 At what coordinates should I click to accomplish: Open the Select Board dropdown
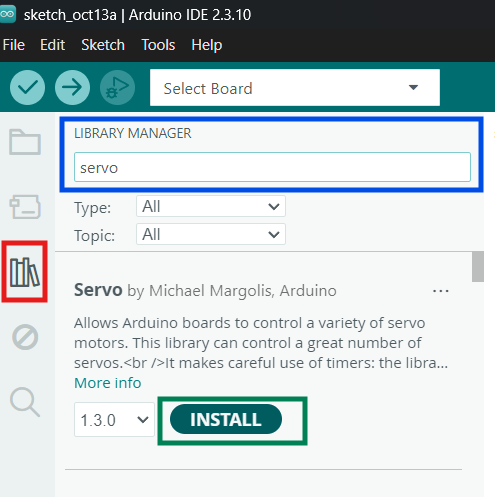tap(295, 88)
